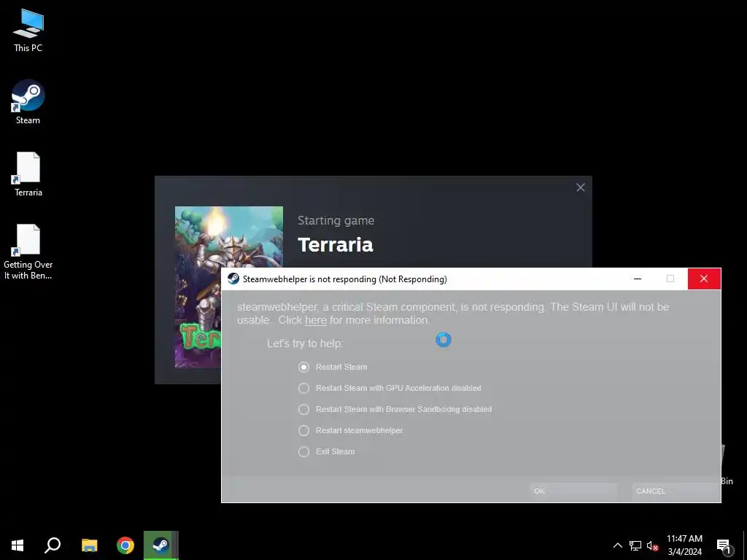Select the Getting Over It desktop shortcut
The height and width of the screenshot is (560, 747).
tap(28, 252)
